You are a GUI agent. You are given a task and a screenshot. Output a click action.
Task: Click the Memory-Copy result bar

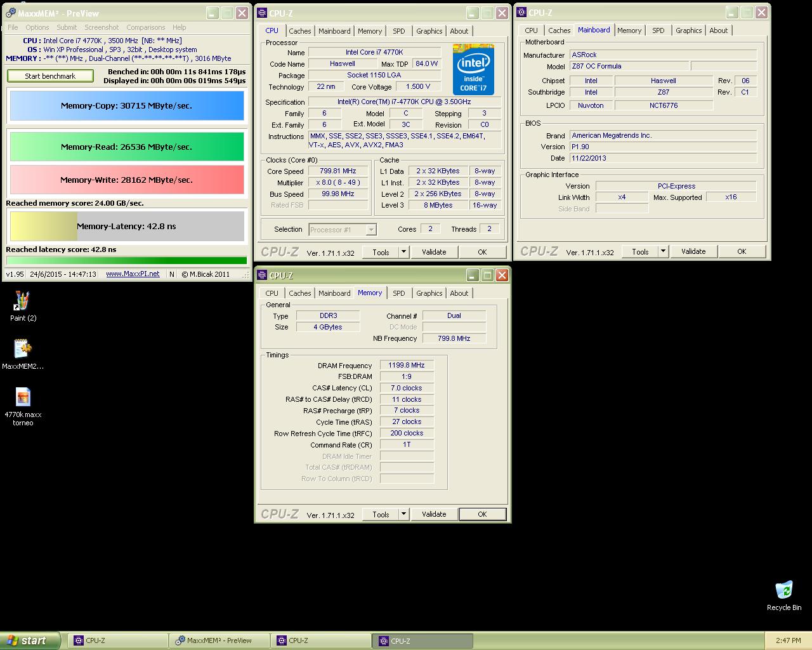[x=127, y=106]
